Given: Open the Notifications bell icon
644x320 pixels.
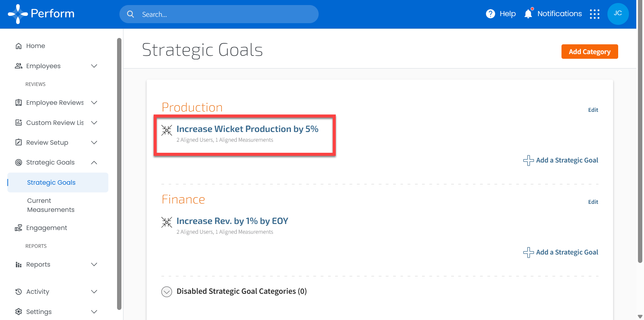Looking at the screenshot, I should click(528, 14).
